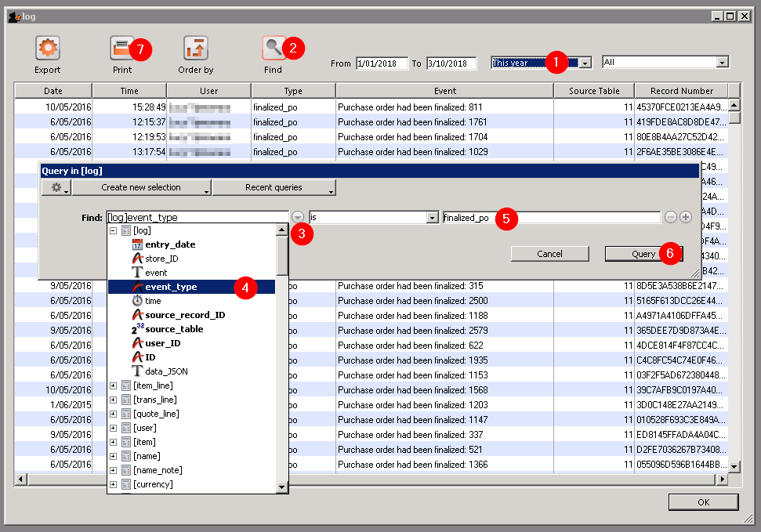Open the 'All' filter dropdown

click(722, 63)
